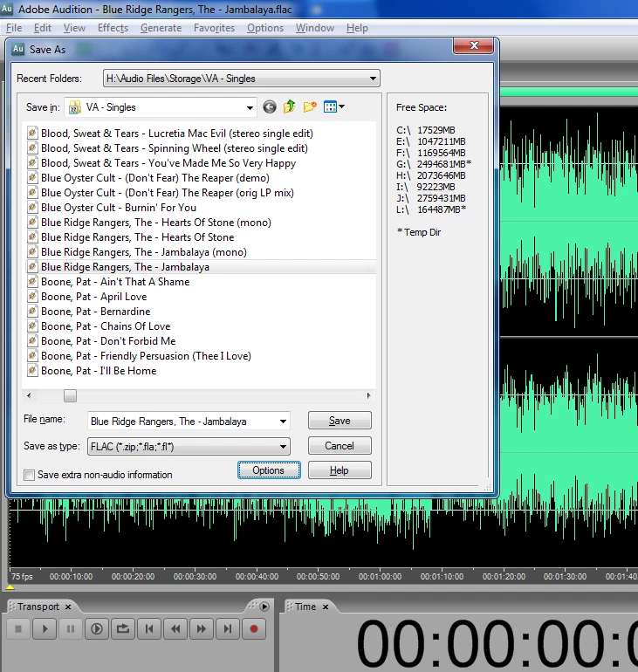This screenshot has width=638, height=672.
Task: Click the Pause transport button
Action: (x=71, y=628)
